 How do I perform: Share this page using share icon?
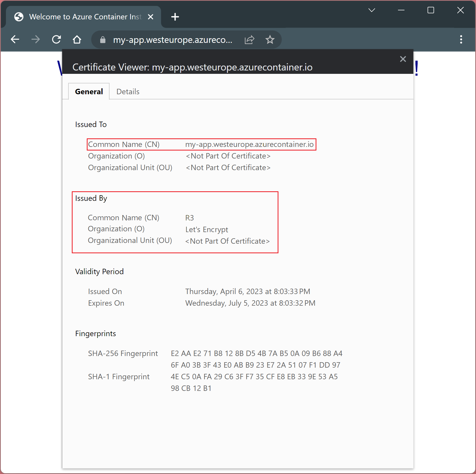249,40
